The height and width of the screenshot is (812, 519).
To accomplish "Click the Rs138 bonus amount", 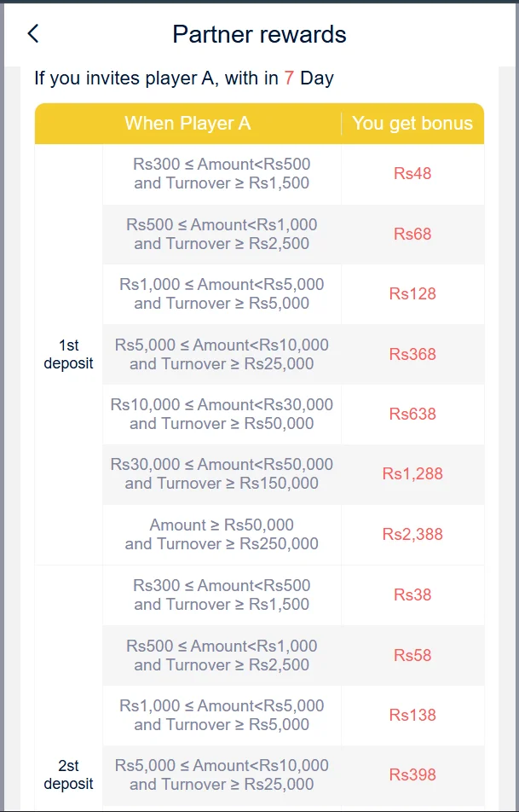I will coord(412,716).
